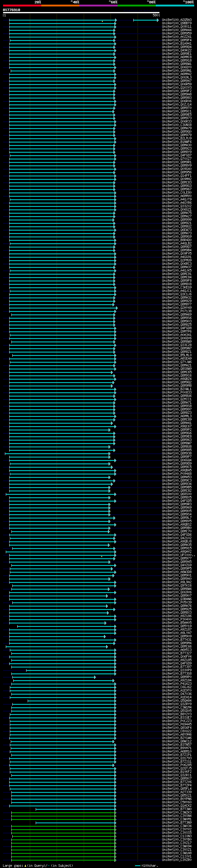Click hit label UniRef100_Q0G9L3
The width and height of the screenshot is (197, 868).
177,77
